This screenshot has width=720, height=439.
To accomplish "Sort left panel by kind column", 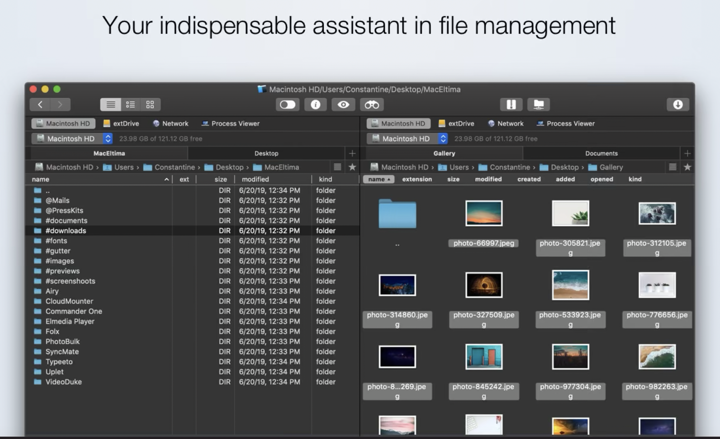I will [335, 180].
